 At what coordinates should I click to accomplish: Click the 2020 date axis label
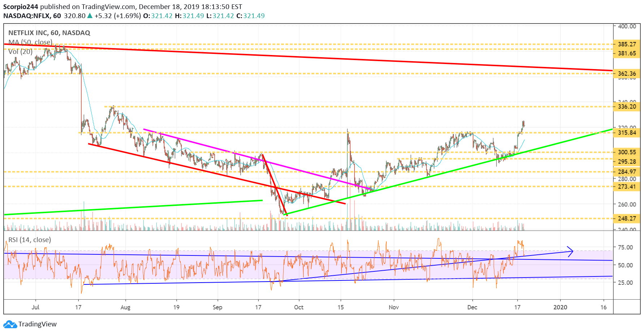[561, 307]
